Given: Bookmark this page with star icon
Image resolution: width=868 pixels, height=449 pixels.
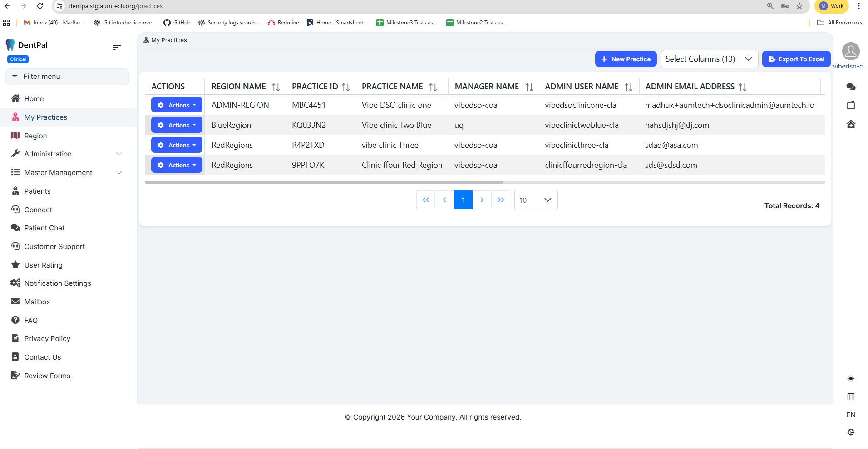Looking at the screenshot, I should point(799,6).
